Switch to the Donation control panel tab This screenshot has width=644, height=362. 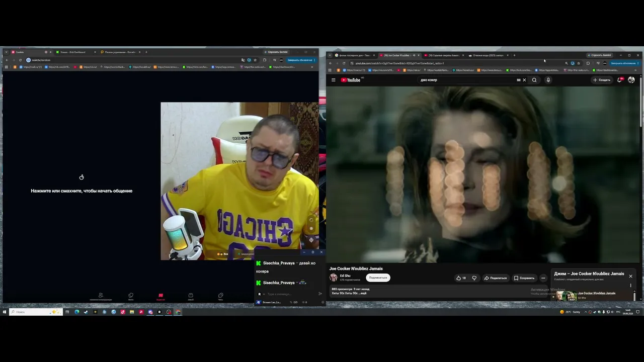119,52
